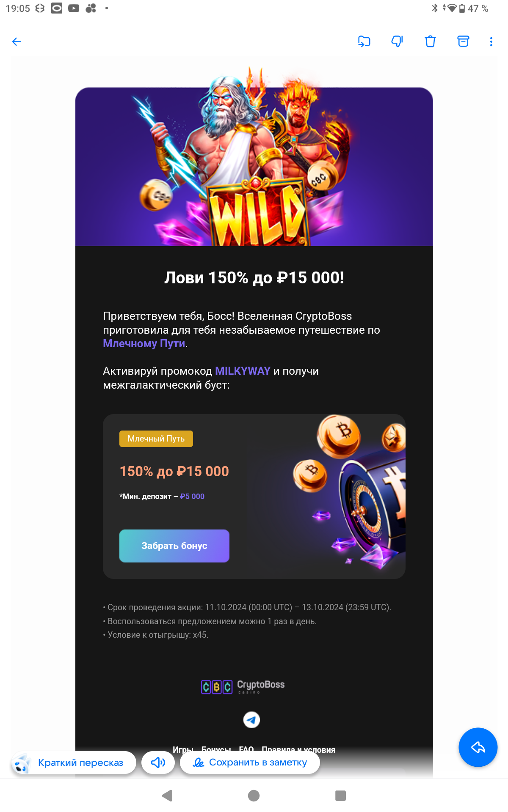Archive the email with the archive icon
Viewport: 508px width, 812px height.
point(463,41)
